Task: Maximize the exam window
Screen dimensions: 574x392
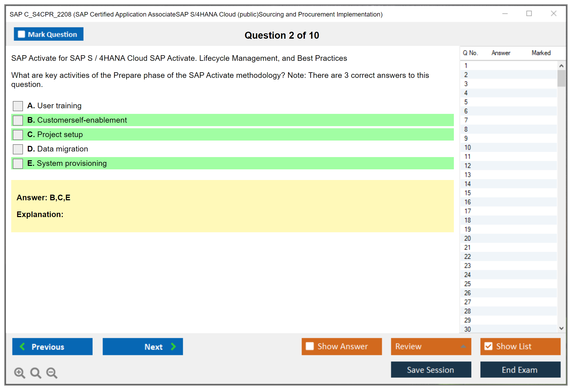Action: pyautogui.click(x=529, y=14)
